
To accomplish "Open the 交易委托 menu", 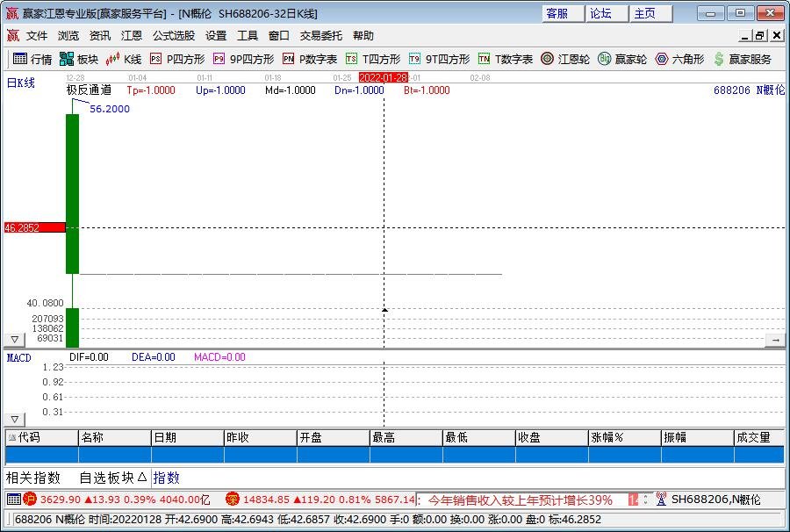I will pos(321,35).
